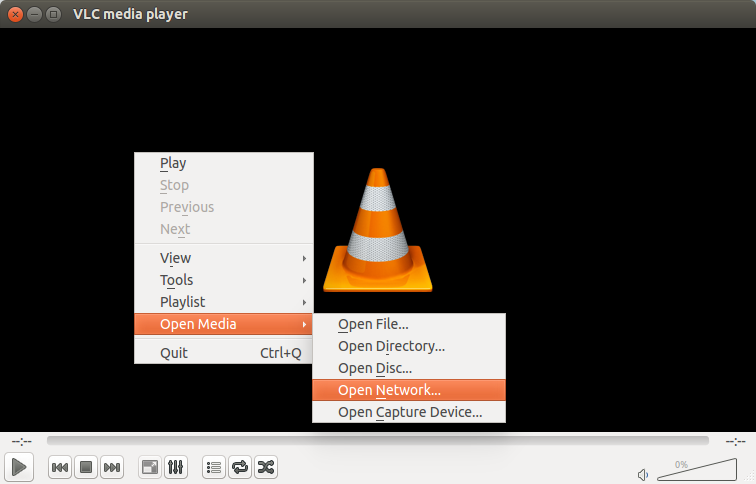Image resolution: width=756 pixels, height=484 pixels.
Task: Click the remaining time label right of seek bar
Action: [x=735, y=441]
